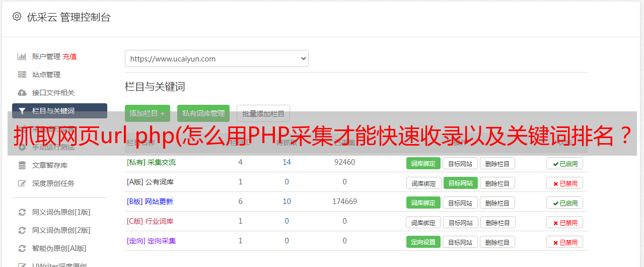Open the 深度原创任务 menu item
644x267 pixels.
point(53,183)
